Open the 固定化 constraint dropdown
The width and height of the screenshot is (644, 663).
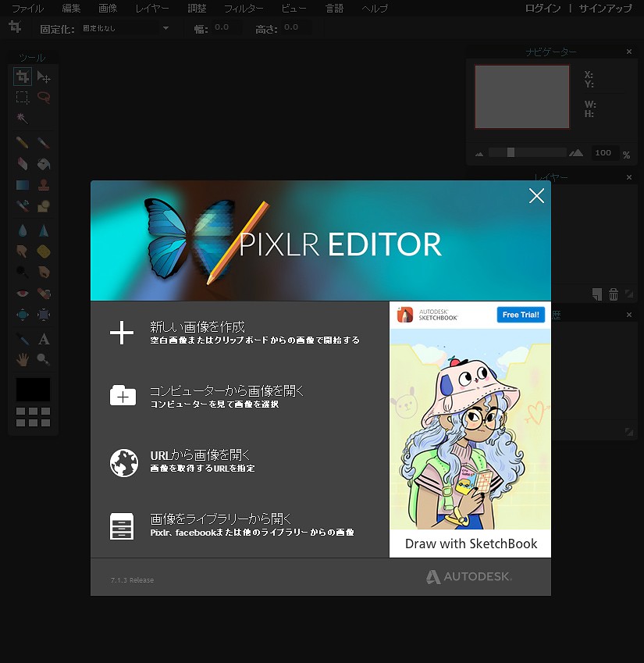pos(126,28)
